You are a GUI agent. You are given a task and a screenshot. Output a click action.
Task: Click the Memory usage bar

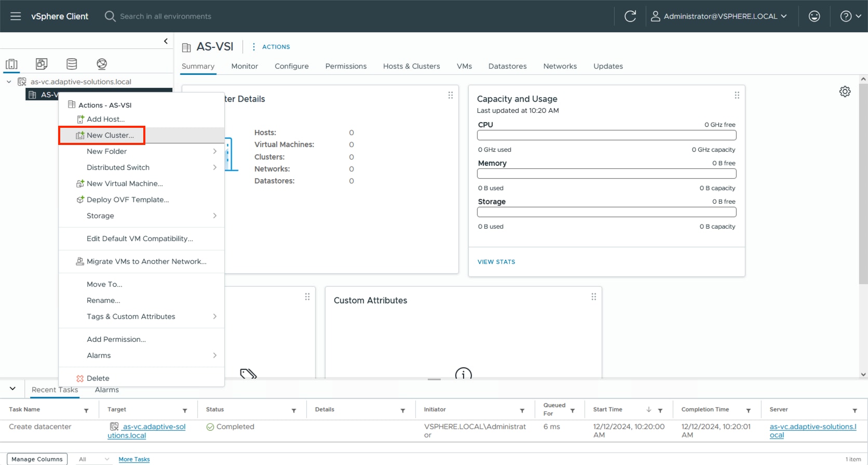point(606,174)
